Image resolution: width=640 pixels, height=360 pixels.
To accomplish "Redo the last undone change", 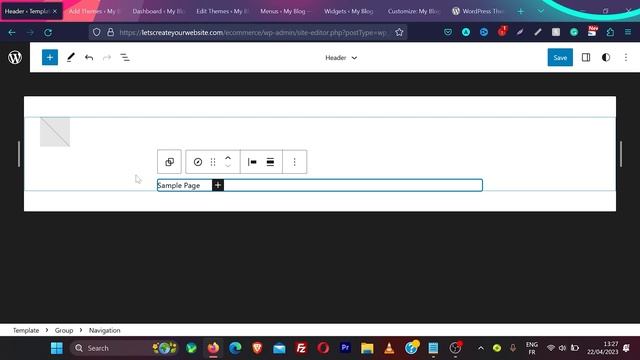I will (107, 58).
